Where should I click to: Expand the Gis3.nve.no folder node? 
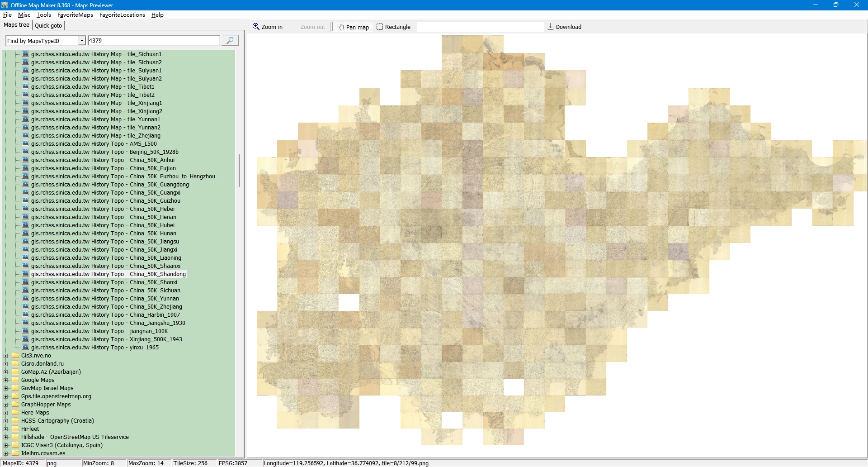point(6,356)
